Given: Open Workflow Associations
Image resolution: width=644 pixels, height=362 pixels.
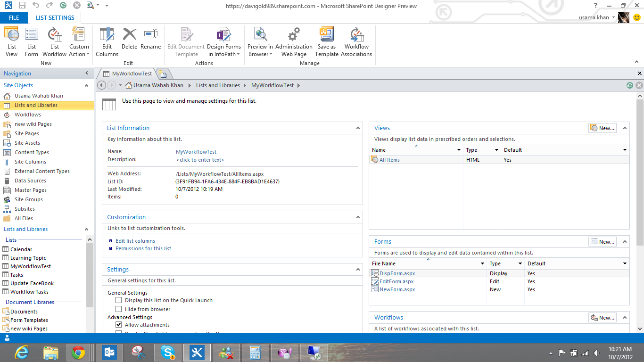Looking at the screenshot, I should coord(356,41).
